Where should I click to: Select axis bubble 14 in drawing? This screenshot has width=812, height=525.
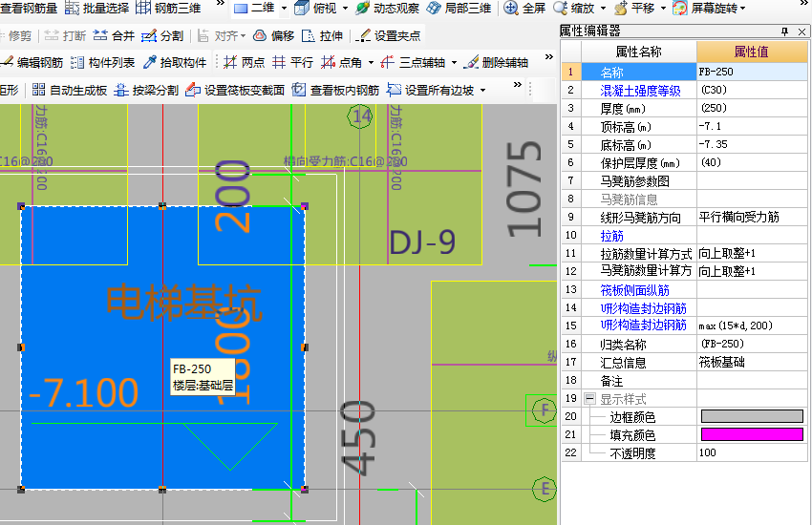pyautogui.click(x=360, y=115)
